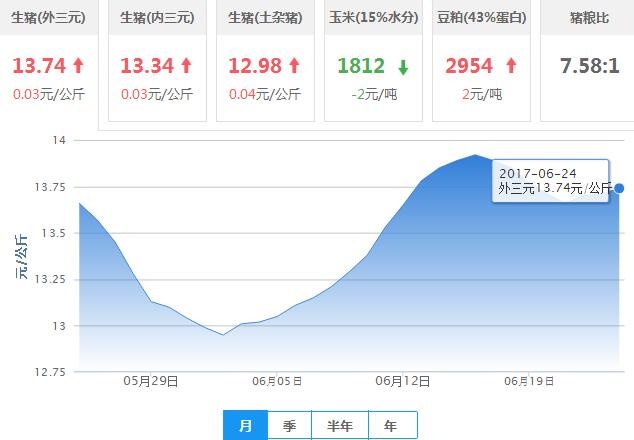The height and width of the screenshot is (440, 634).
Task: Click the 05月29日 x-axis date label
Action: (x=150, y=381)
